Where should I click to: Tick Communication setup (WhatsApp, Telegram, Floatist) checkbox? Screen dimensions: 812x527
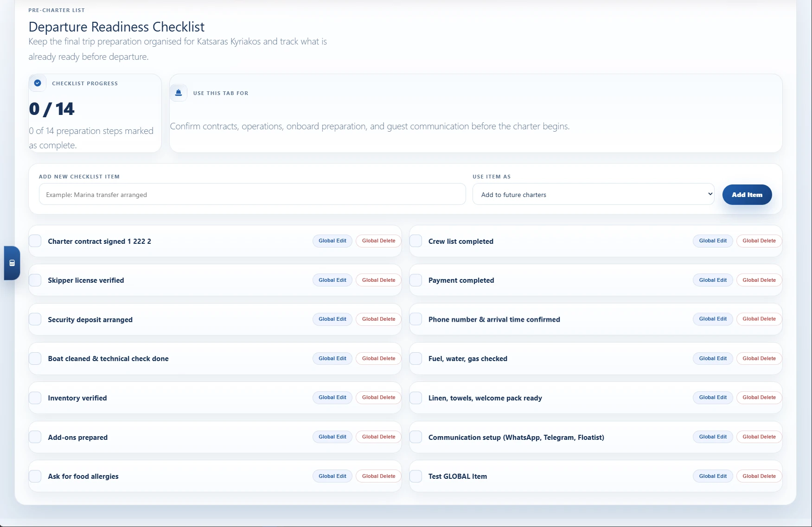coord(416,437)
